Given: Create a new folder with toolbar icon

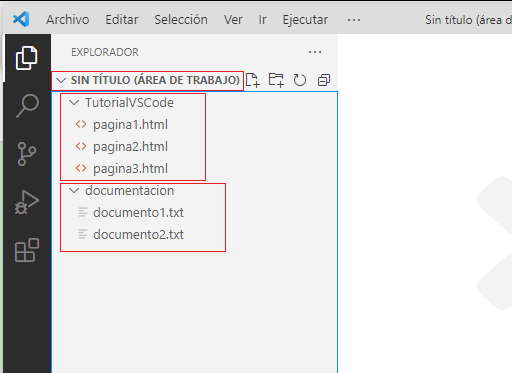Looking at the screenshot, I should point(276,80).
